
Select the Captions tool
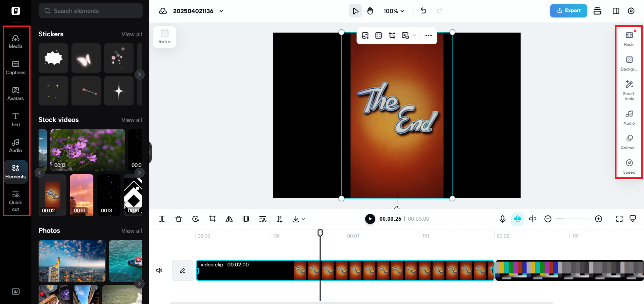coord(15,67)
